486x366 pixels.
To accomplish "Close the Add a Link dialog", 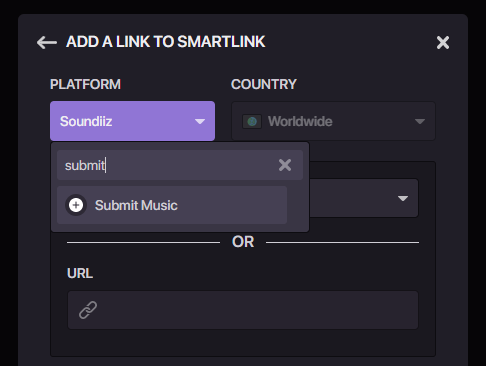I will pos(443,43).
